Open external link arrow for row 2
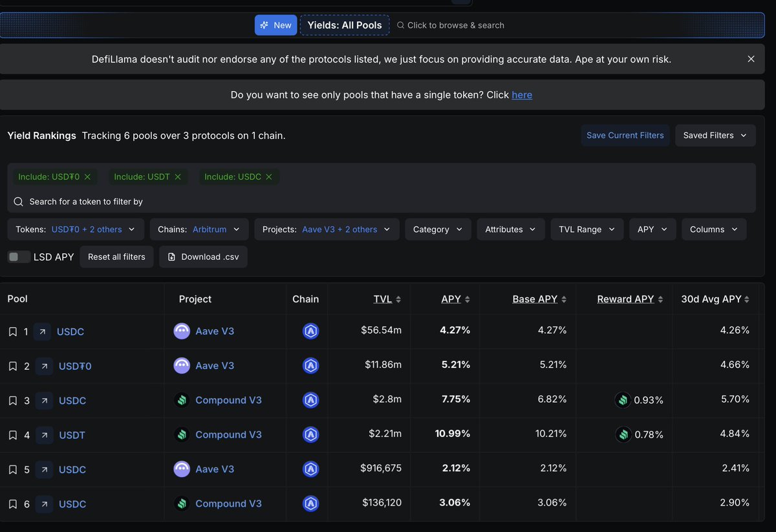 coord(44,366)
